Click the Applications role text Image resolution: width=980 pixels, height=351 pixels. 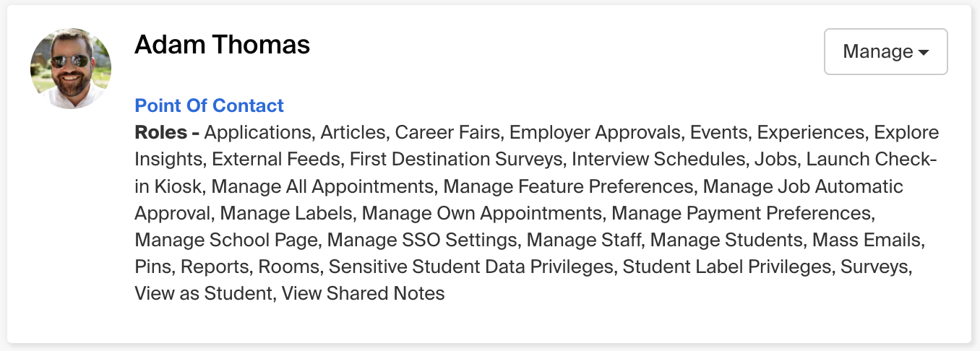pos(258,133)
